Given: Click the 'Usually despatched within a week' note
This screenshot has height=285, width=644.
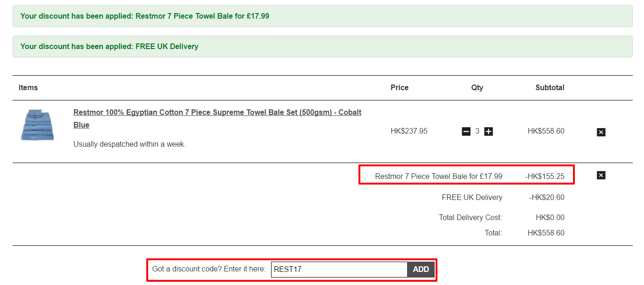Looking at the screenshot, I should [x=129, y=144].
